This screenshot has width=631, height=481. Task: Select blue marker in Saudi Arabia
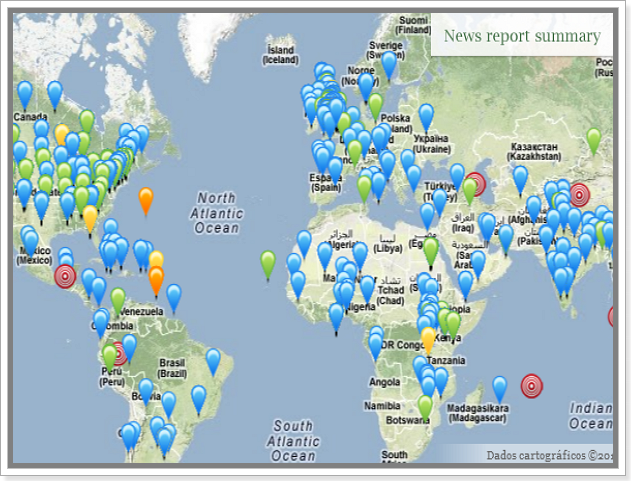click(x=478, y=264)
